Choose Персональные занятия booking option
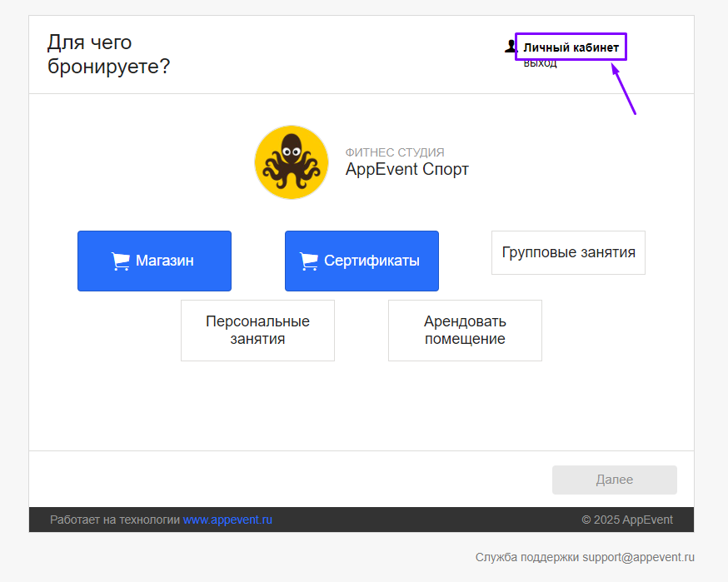The image size is (728, 582). (x=257, y=331)
